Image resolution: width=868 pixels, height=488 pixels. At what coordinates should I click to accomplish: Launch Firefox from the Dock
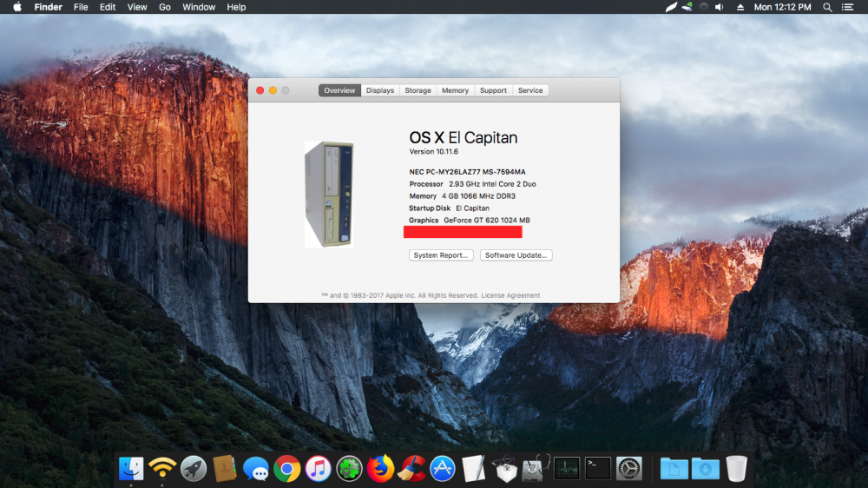tap(380, 469)
